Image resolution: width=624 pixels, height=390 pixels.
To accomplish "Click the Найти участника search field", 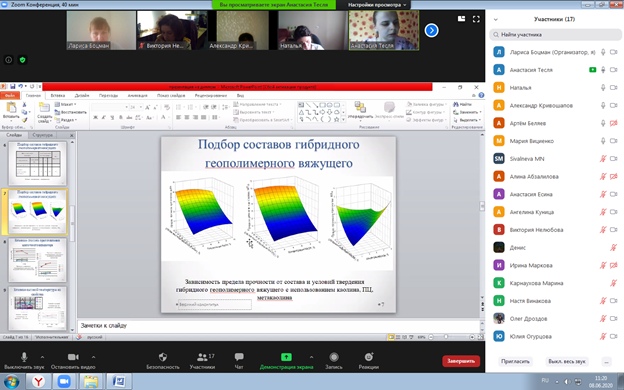I will pyautogui.click(x=554, y=35).
